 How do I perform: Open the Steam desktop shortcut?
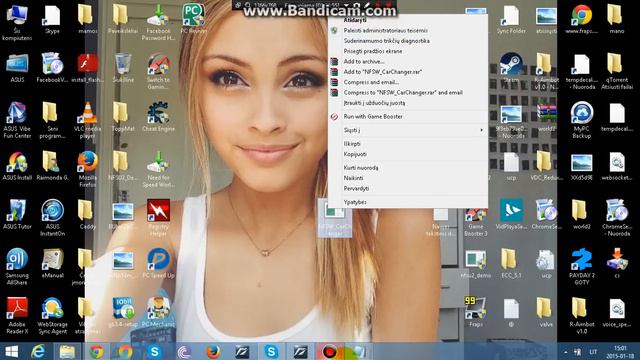coord(511,68)
